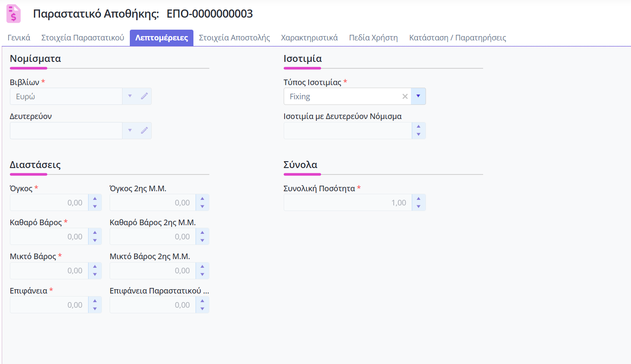
Task: Open the Στοιχεία Παραστατικού tab
Action: click(83, 38)
